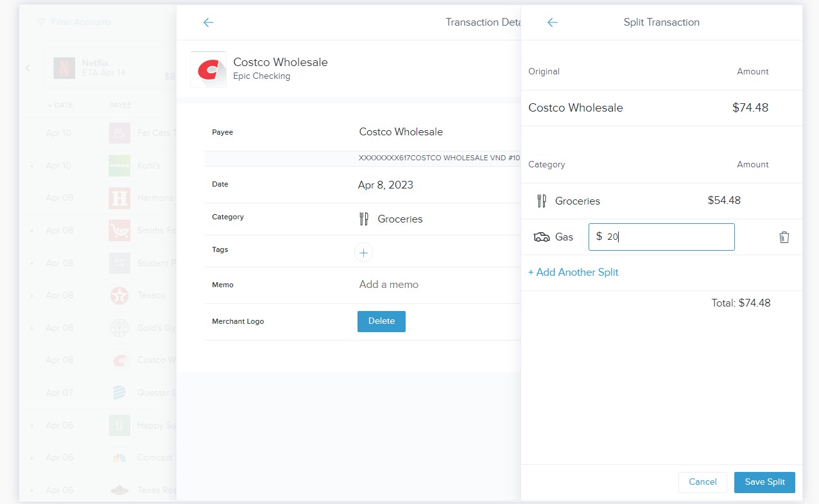This screenshot has width=819, height=504.
Task: Open Smiths transaction icon in list
Action: point(119,230)
